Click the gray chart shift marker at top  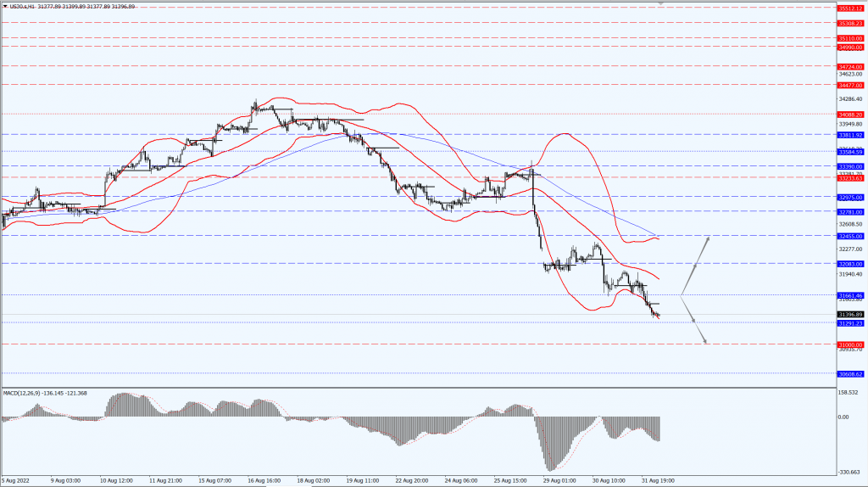pos(660,3)
